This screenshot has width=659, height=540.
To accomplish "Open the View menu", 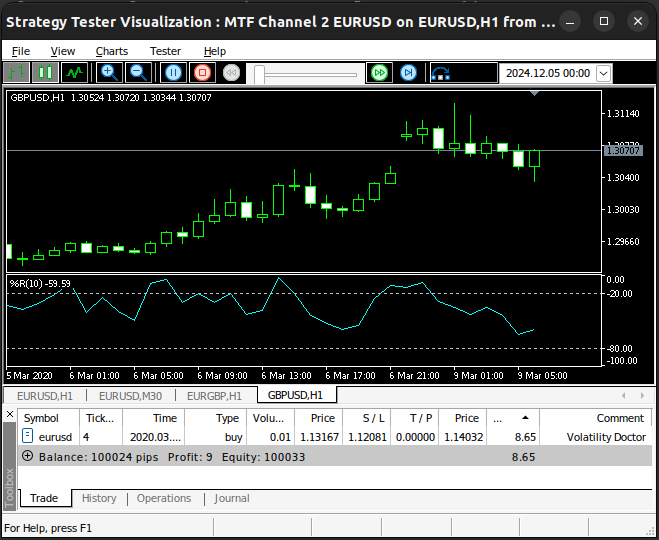I will click(63, 51).
